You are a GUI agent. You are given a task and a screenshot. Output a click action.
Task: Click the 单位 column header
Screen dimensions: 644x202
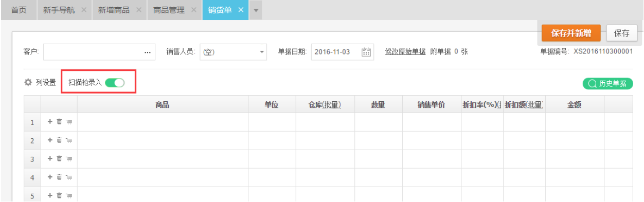click(x=272, y=105)
